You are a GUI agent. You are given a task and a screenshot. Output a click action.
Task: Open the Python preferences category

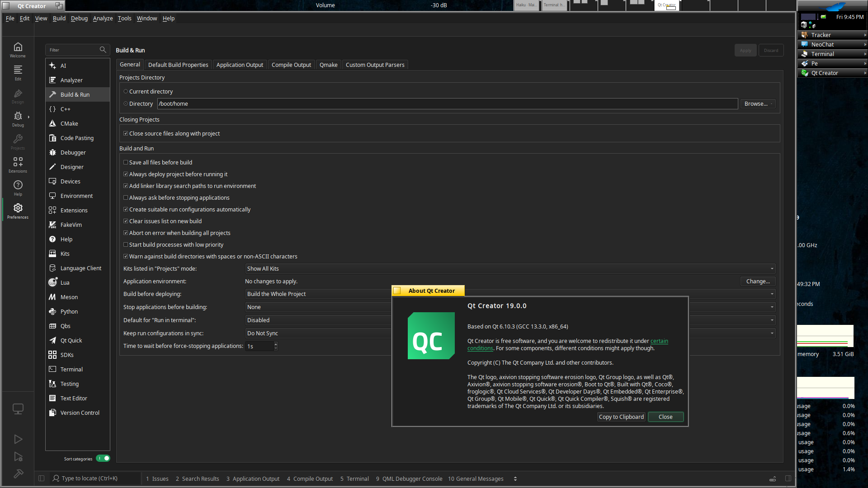(x=78, y=311)
